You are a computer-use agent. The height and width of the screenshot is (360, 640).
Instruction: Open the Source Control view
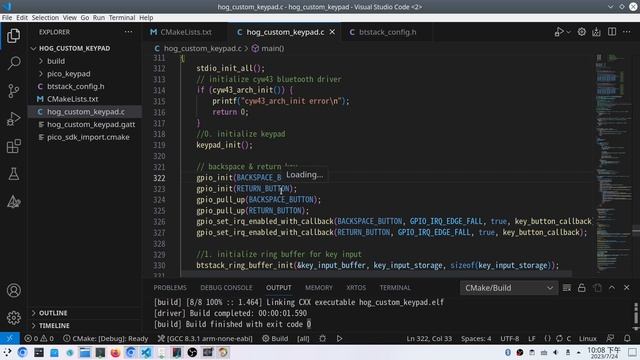click(x=13, y=91)
